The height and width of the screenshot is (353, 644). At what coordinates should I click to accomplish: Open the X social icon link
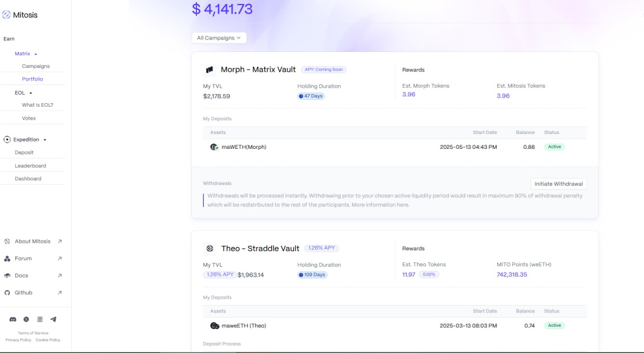click(x=26, y=319)
